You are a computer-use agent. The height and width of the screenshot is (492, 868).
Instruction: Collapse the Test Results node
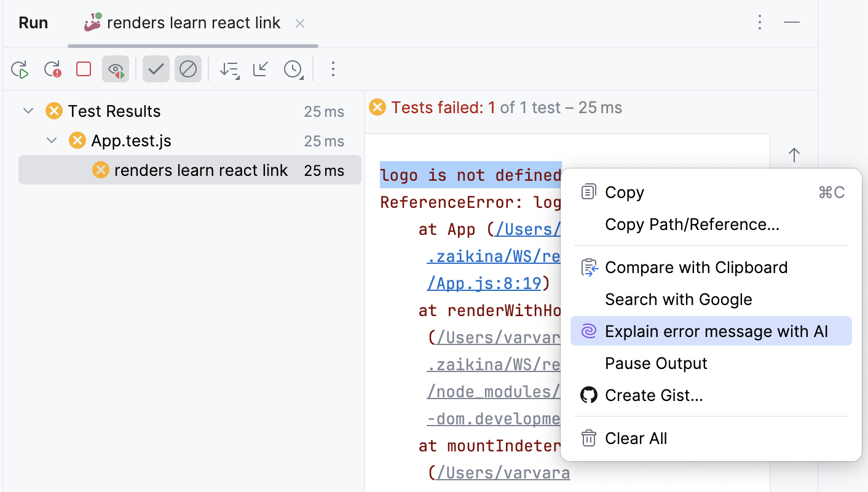[x=27, y=111]
